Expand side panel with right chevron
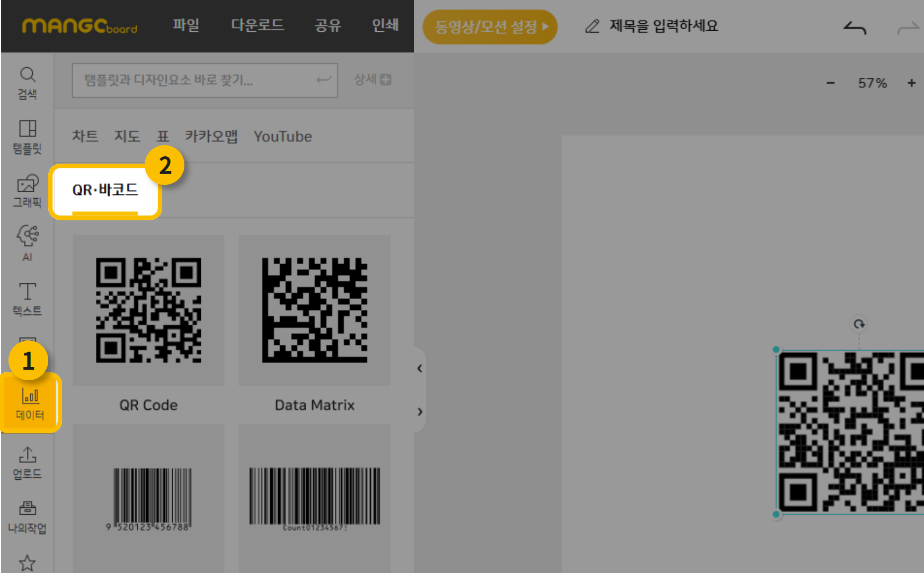The image size is (924, 573). (x=420, y=411)
